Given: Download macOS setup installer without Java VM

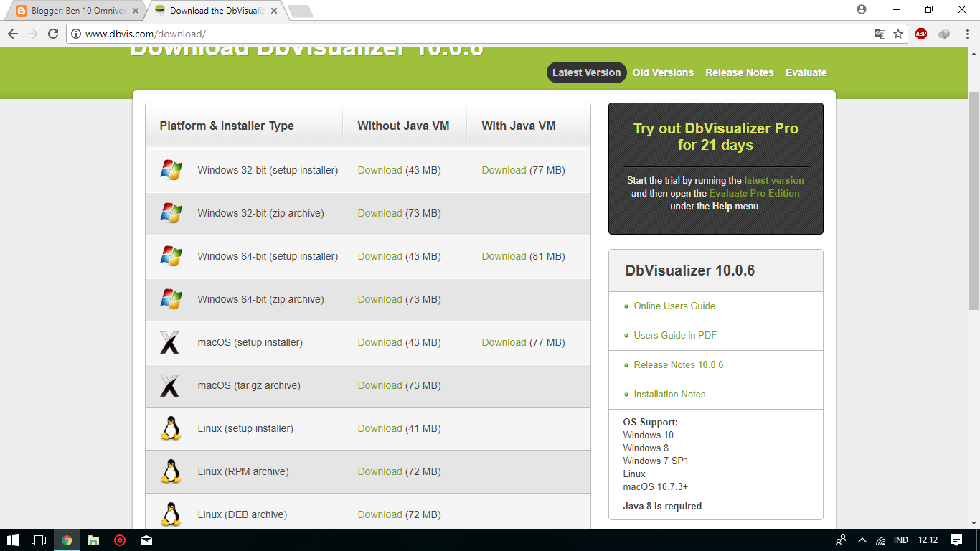Looking at the screenshot, I should [x=380, y=342].
